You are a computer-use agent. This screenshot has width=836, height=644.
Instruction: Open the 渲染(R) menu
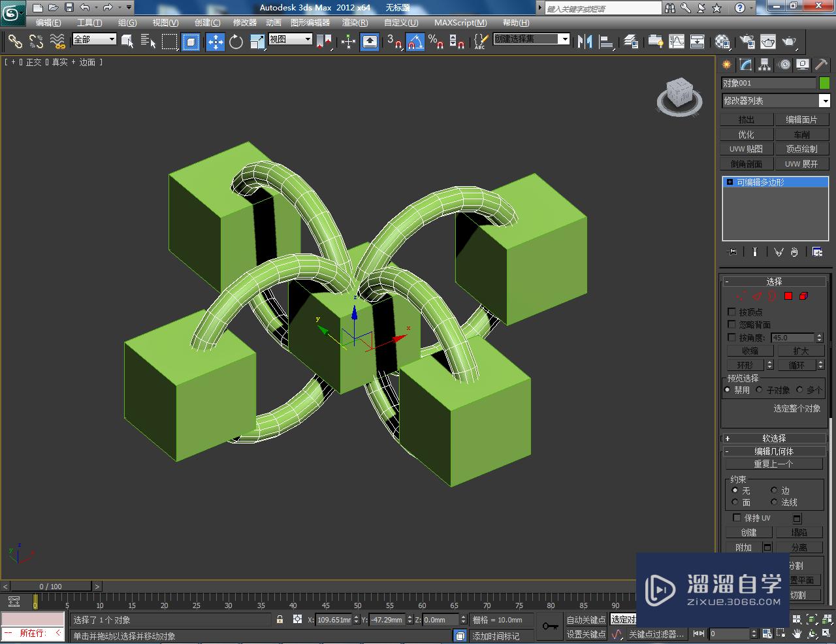(x=355, y=23)
